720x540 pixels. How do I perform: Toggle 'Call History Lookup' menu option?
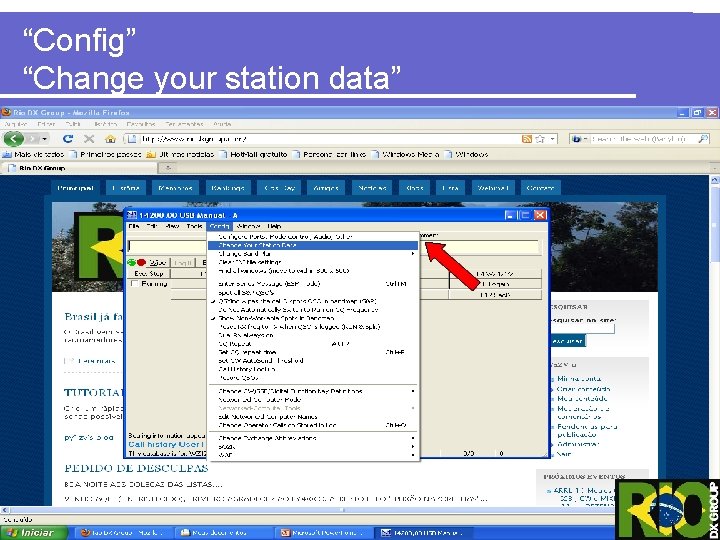point(247,369)
